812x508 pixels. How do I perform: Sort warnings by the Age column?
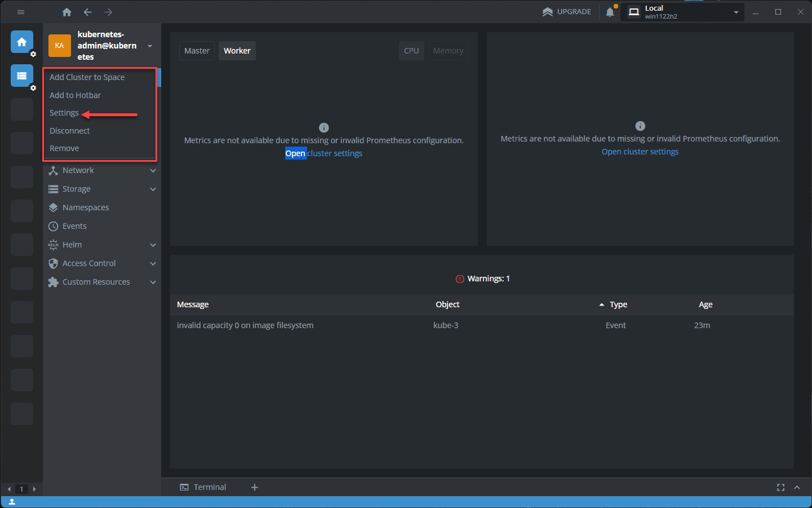click(x=705, y=304)
